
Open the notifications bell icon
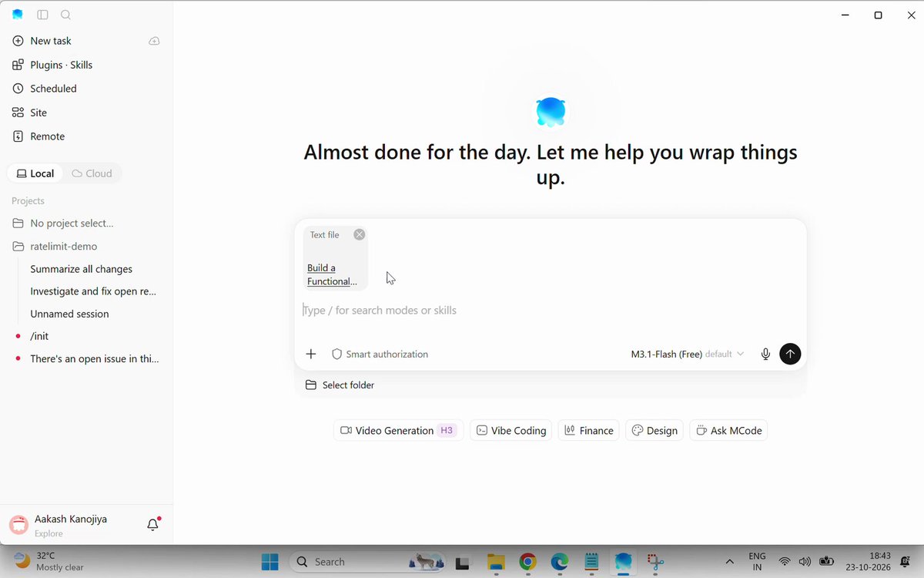click(x=153, y=525)
